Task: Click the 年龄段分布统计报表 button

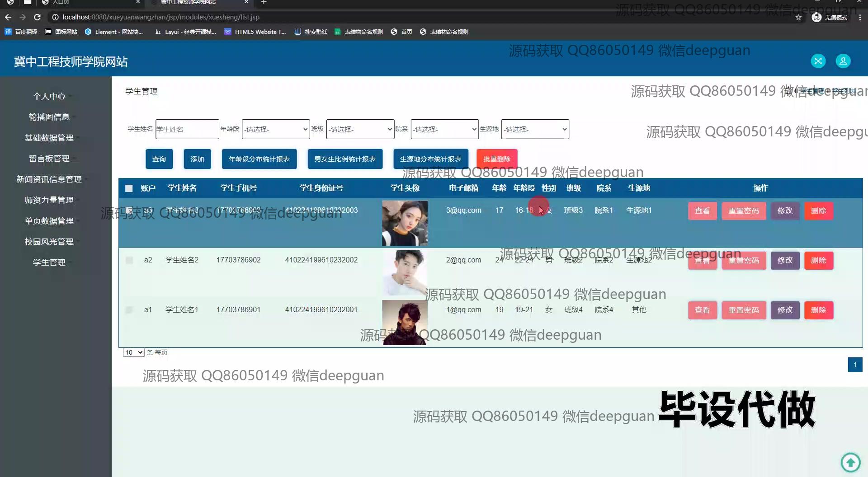Action: (259, 159)
